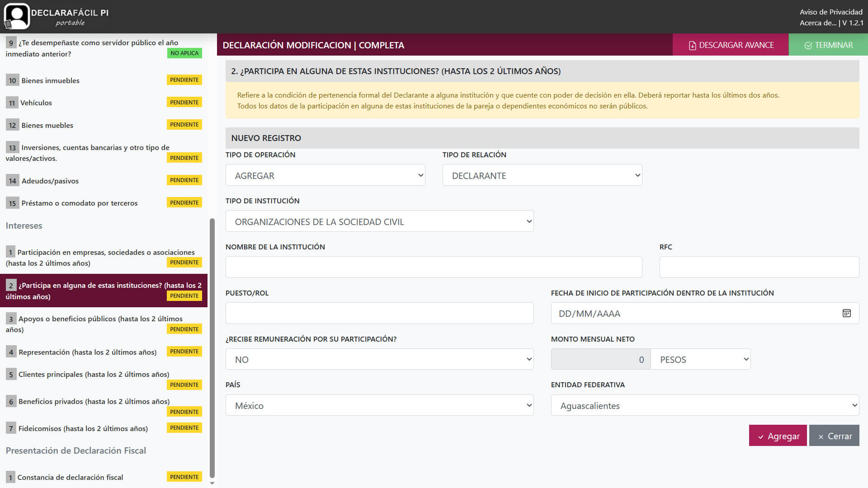Screen dimensions: 868x488
Task: Click the DeclaraFácil PI logo icon
Action: pos(17,16)
